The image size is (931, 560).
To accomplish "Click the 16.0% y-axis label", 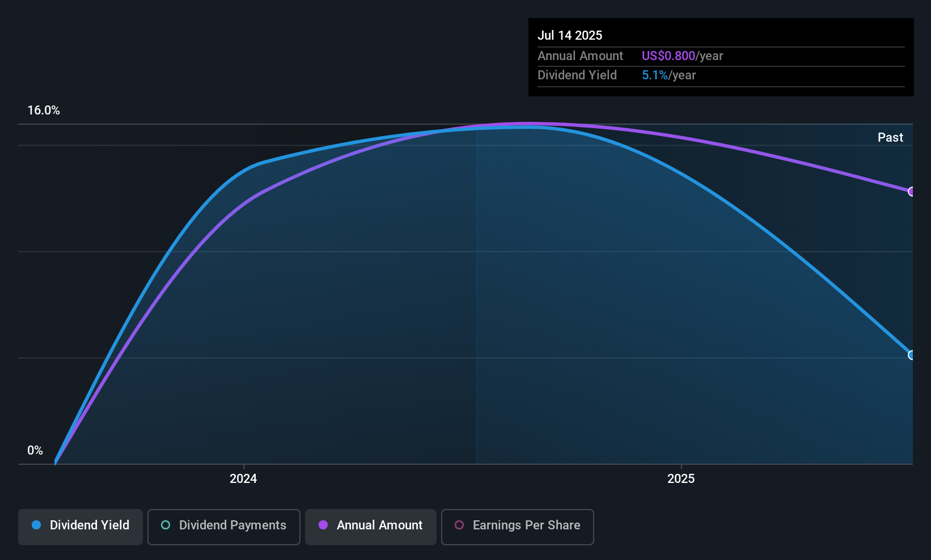I will tap(44, 111).
